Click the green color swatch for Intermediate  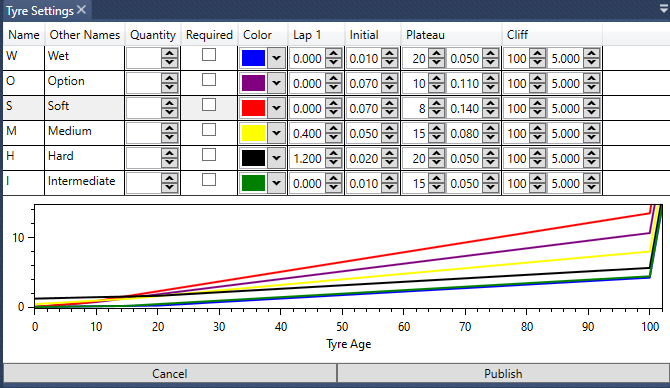pos(253,183)
